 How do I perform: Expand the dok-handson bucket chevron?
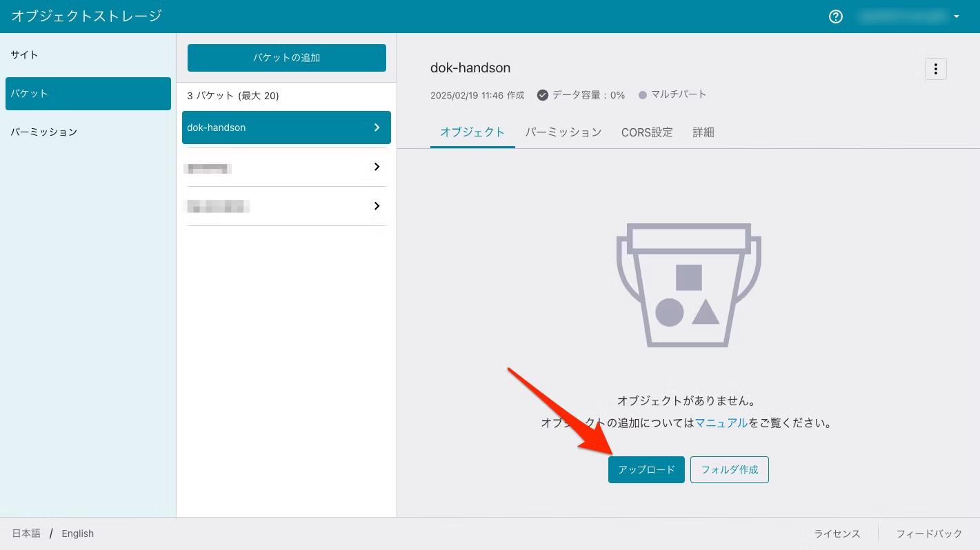coord(377,128)
